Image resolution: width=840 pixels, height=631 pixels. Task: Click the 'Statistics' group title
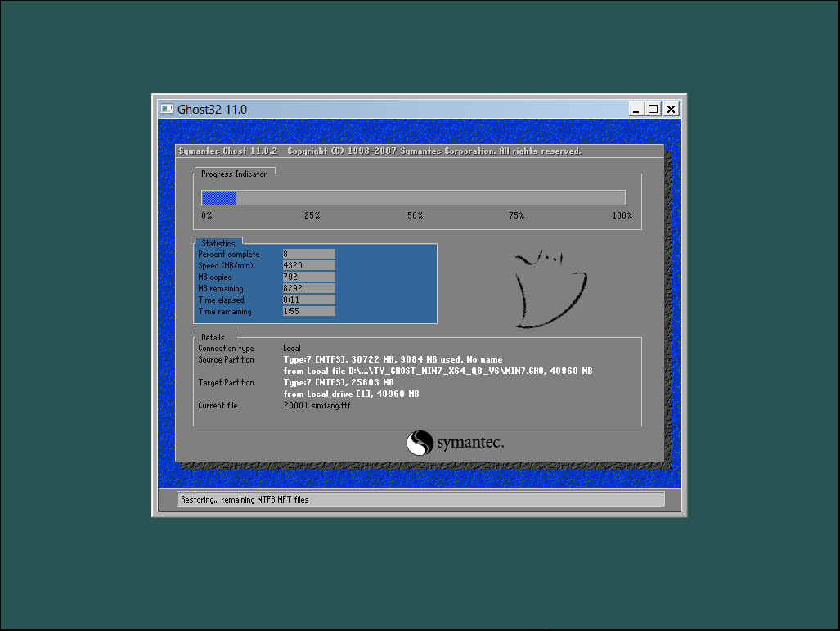(x=218, y=243)
